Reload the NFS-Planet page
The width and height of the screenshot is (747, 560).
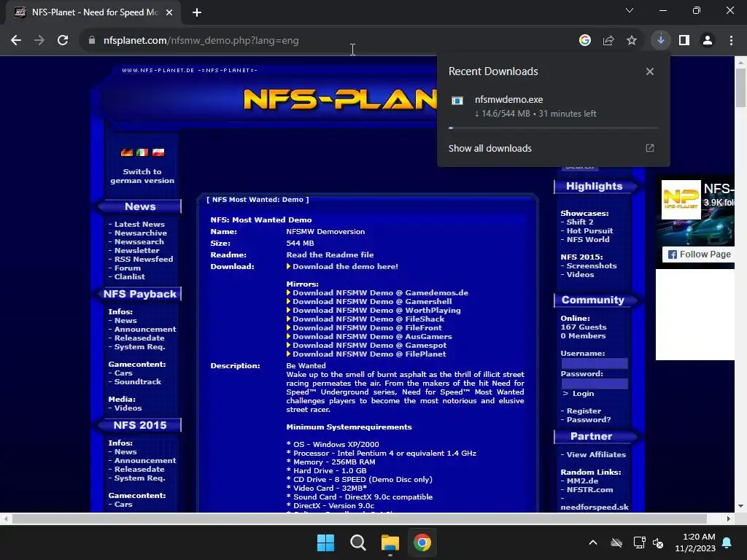[63, 41]
